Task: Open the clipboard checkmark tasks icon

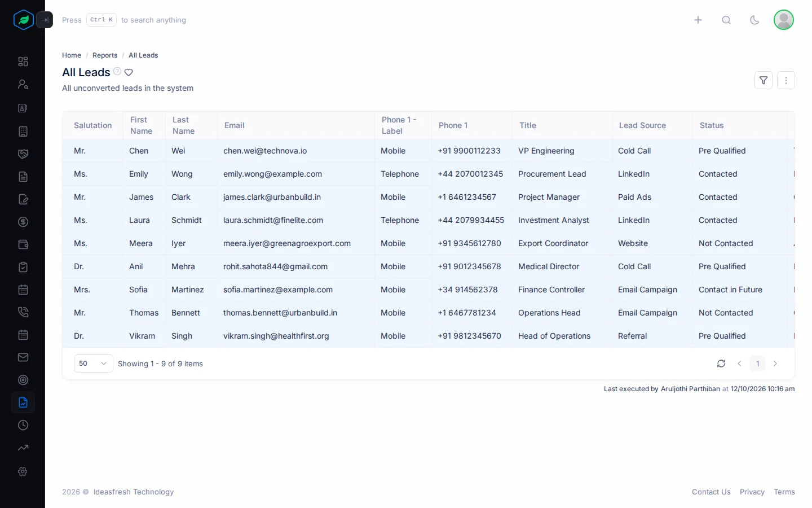Action: (23, 267)
